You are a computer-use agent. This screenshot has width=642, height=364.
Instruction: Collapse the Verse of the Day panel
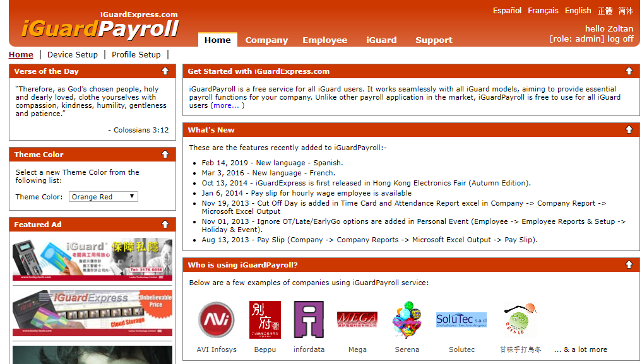(x=165, y=71)
